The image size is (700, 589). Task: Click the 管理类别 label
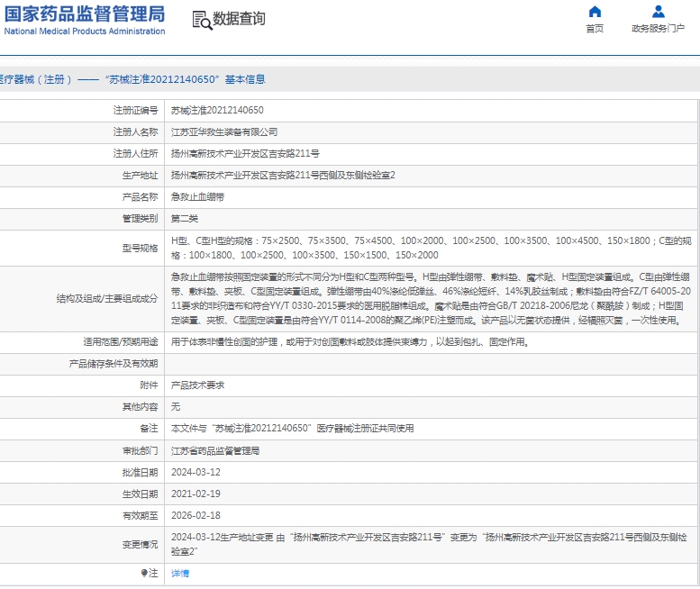pos(141,219)
